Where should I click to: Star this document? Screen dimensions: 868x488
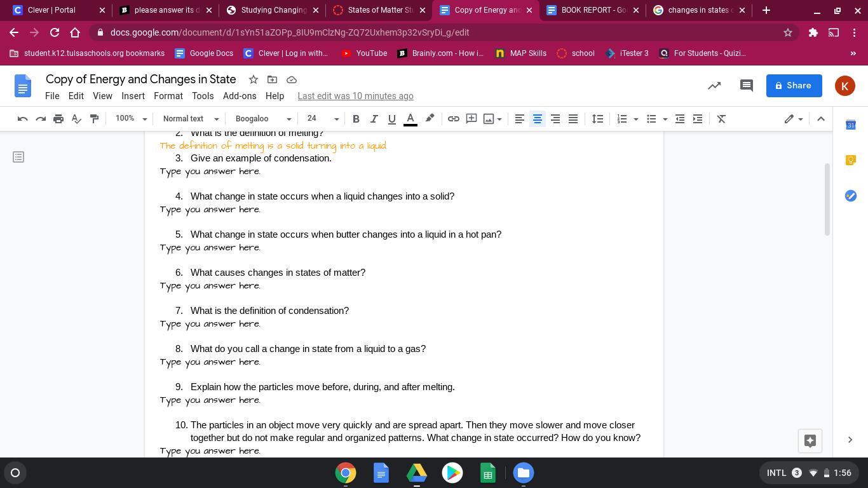pos(254,79)
